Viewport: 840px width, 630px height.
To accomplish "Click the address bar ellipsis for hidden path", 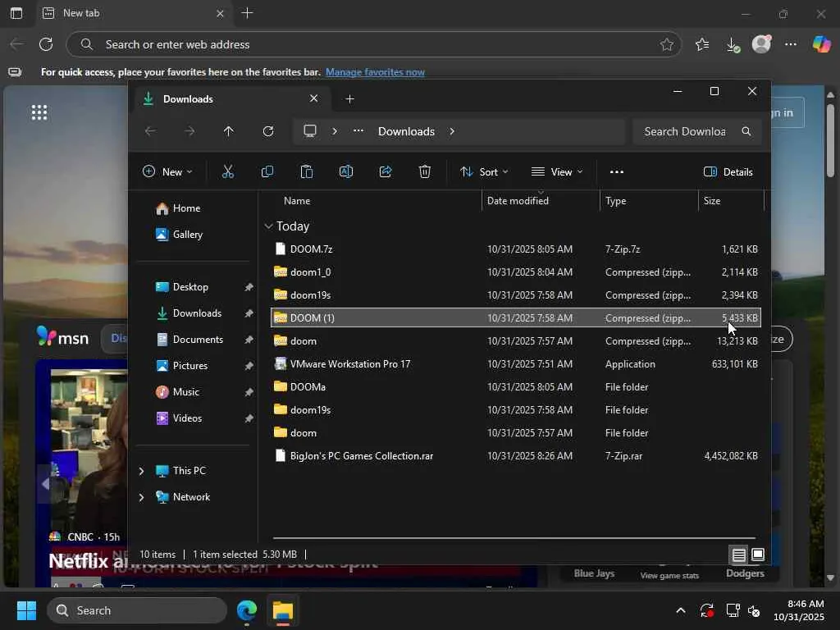I will pos(358,130).
